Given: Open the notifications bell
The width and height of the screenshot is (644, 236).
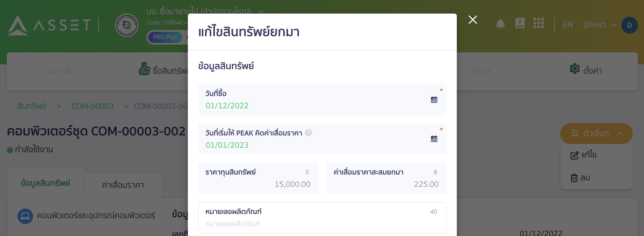Looking at the screenshot, I should pos(500,24).
